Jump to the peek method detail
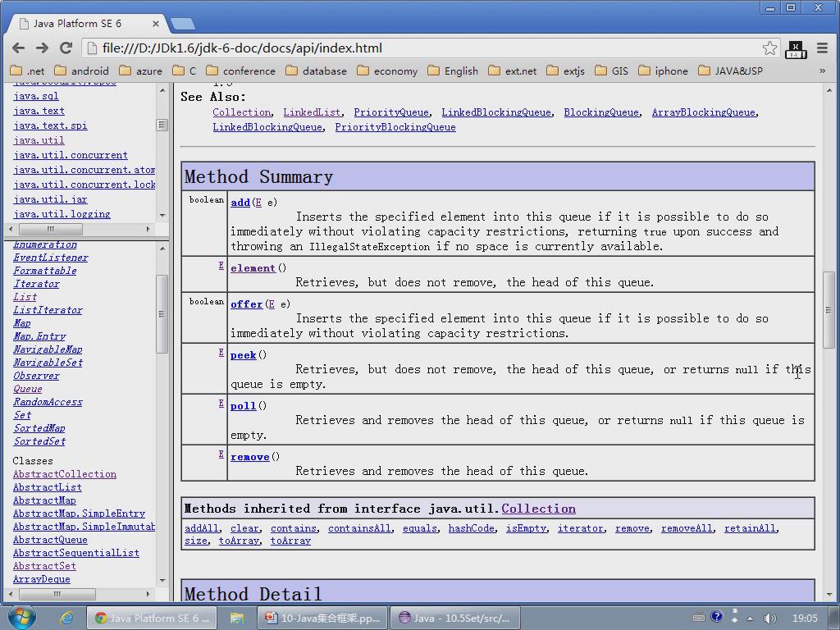Viewport: 840px width, 630px height. point(243,355)
